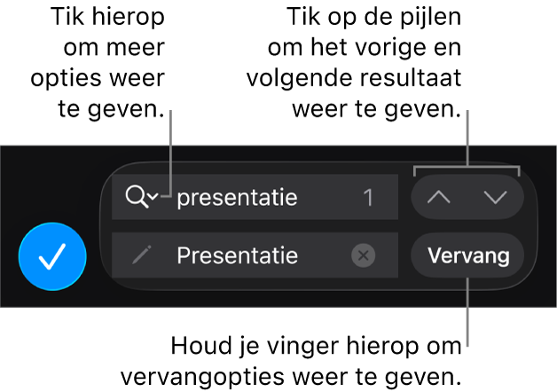557x392 pixels.
Task: Expand the chevron beside the magnifying glass
Action: pyautogui.click(x=153, y=196)
